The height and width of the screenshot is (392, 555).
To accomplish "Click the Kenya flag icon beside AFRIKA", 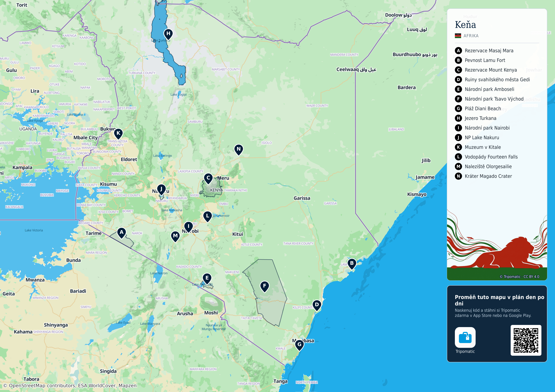I will point(458,36).
